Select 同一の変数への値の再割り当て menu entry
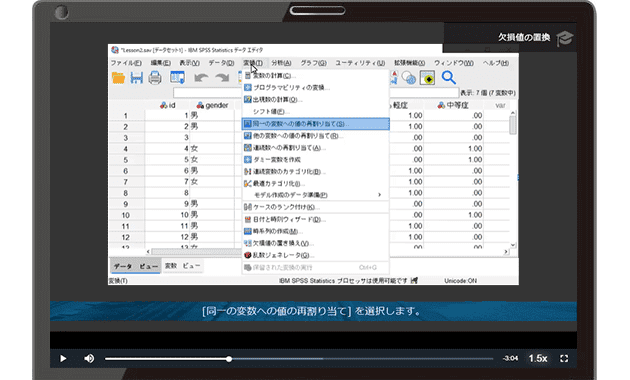Screen dimensions: 630x380 tap(315, 124)
